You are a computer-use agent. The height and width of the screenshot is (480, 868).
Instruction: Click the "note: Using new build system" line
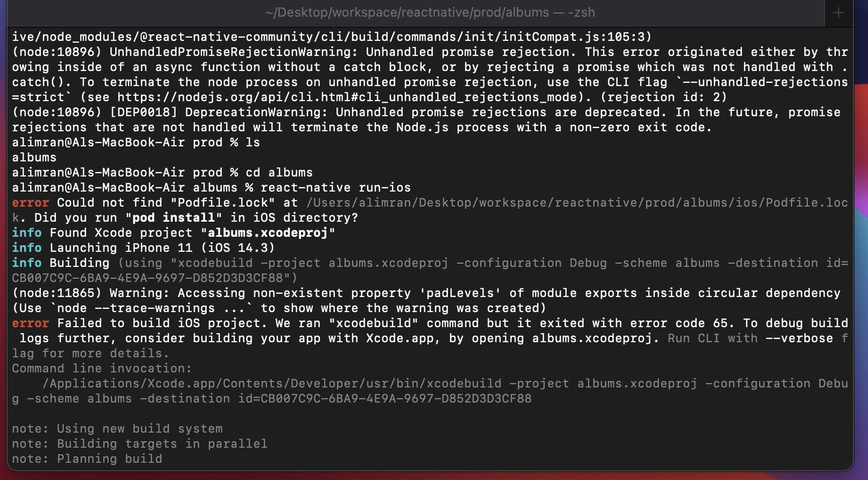(117, 429)
